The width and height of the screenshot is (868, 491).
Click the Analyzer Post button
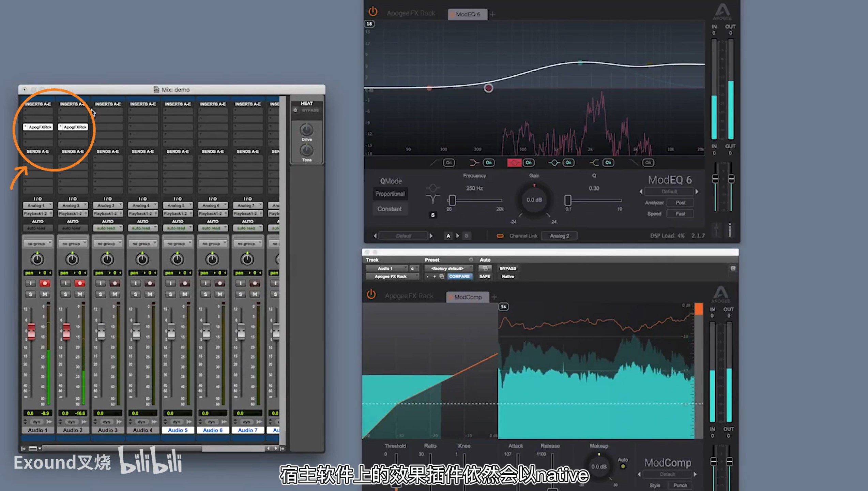point(680,203)
